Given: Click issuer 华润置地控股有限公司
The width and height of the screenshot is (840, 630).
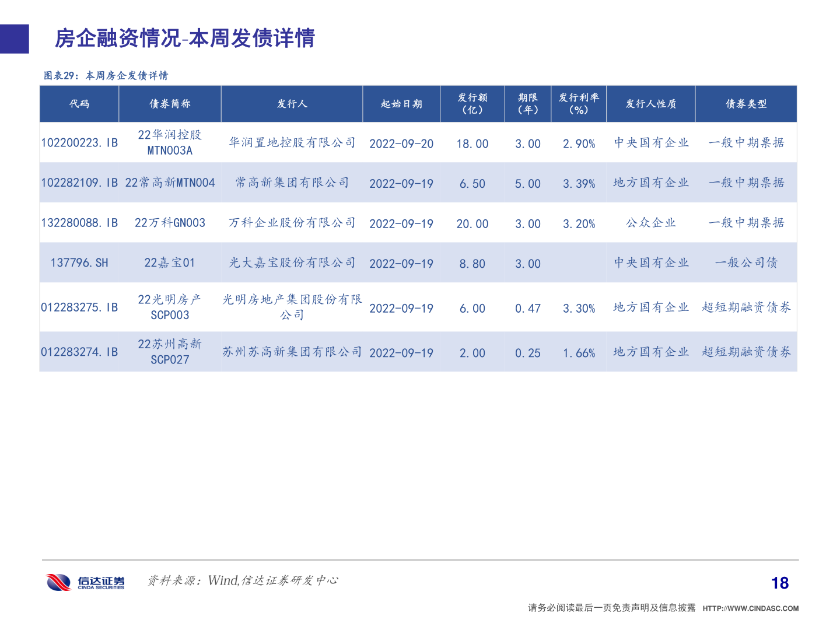Looking at the screenshot, I should point(292,142).
